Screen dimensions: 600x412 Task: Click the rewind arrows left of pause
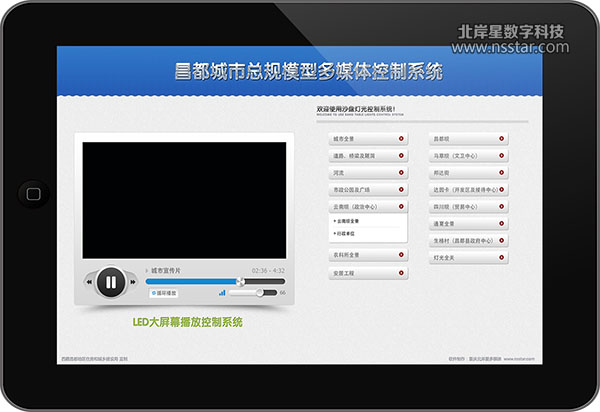pos(90,282)
